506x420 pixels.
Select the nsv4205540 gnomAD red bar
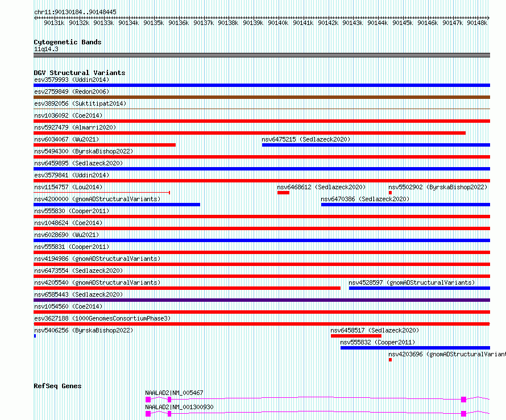(x=187, y=288)
